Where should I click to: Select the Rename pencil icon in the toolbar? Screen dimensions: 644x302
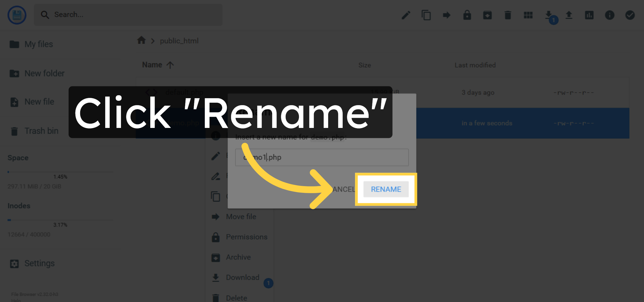pyautogui.click(x=406, y=15)
